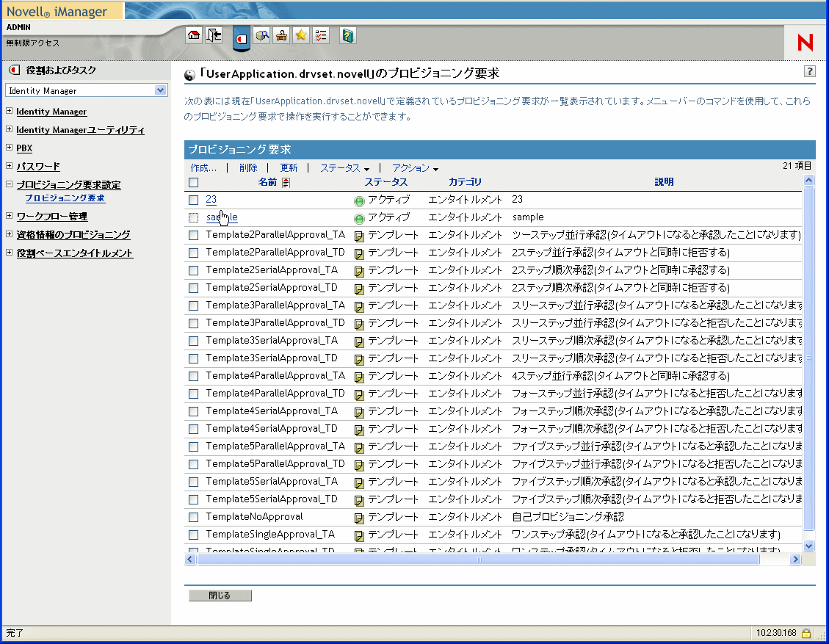
Task: Click 作成... in the table menu
Action: point(203,167)
